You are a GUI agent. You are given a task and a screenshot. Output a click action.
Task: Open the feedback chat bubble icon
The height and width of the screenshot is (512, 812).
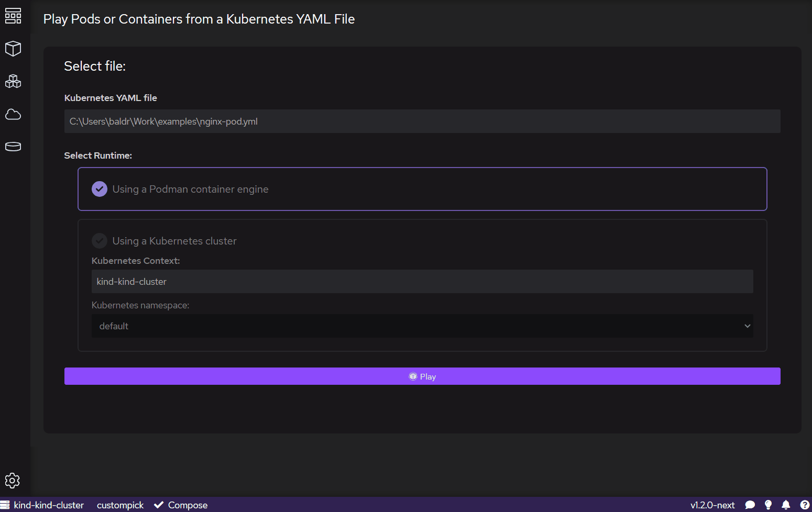(x=750, y=505)
